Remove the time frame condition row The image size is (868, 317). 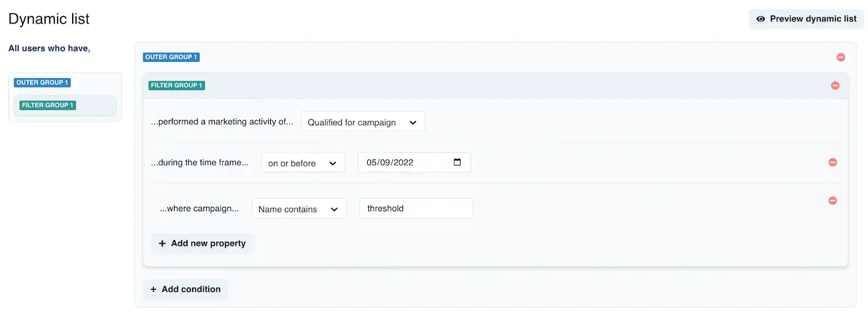832,162
